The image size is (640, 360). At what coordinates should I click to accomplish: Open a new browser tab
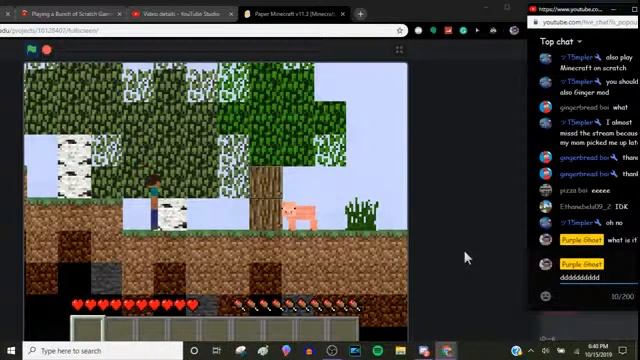point(360,14)
